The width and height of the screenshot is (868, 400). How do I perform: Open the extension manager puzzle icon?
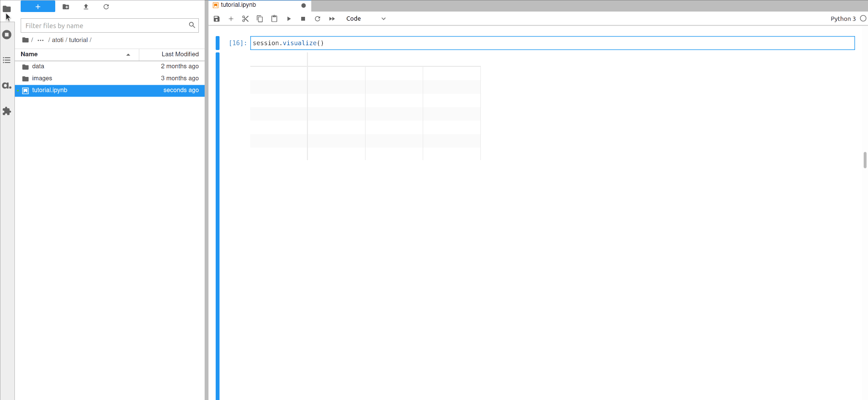[7, 111]
